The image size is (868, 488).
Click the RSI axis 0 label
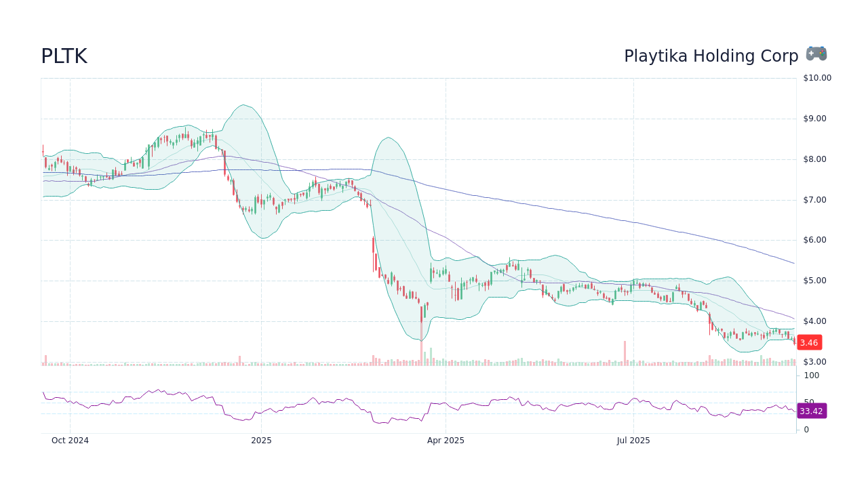806,430
